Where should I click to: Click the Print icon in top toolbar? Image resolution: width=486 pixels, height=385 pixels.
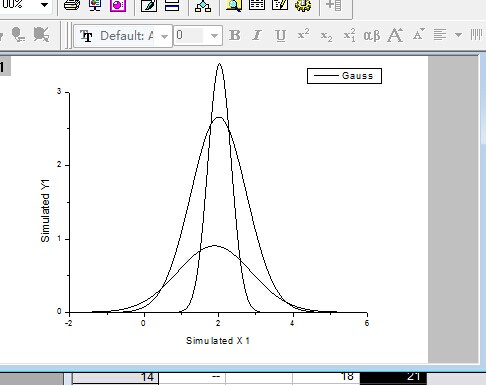click(72, 5)
